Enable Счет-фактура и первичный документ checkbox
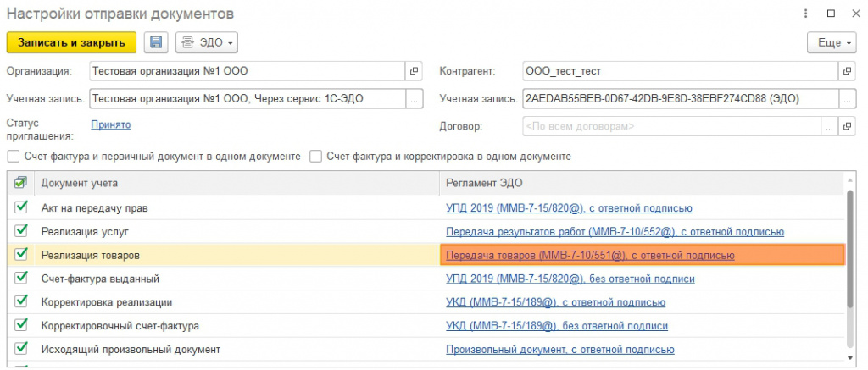868x370 pixels. click(13, 156)
